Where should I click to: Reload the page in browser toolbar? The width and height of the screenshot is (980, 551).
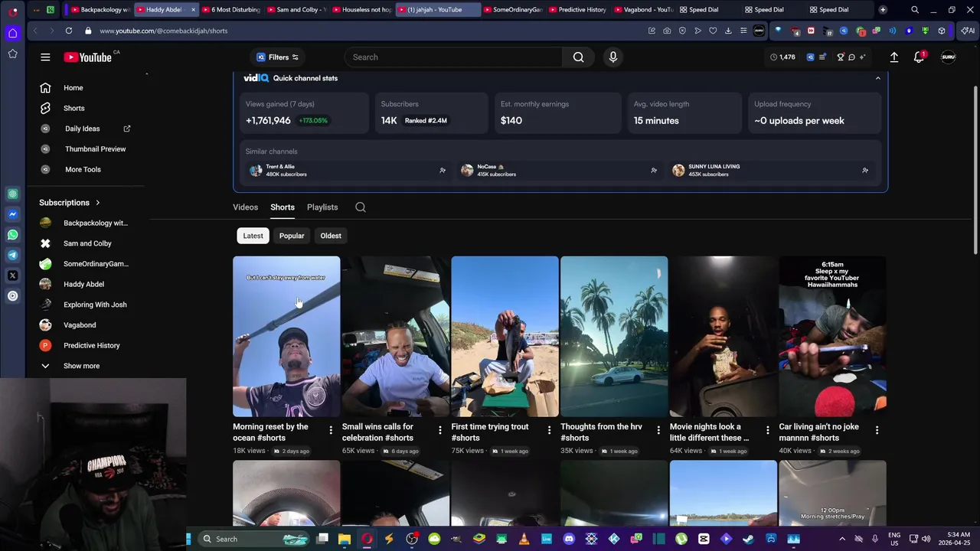[69, 31]
